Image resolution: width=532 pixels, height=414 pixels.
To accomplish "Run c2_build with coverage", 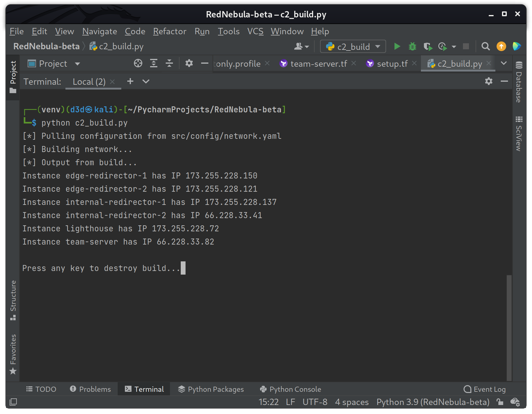I will 428,47.
